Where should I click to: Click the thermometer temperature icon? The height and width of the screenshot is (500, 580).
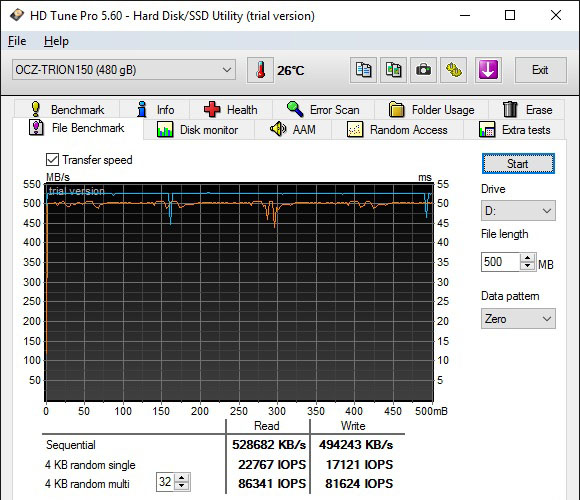(260, 70)
